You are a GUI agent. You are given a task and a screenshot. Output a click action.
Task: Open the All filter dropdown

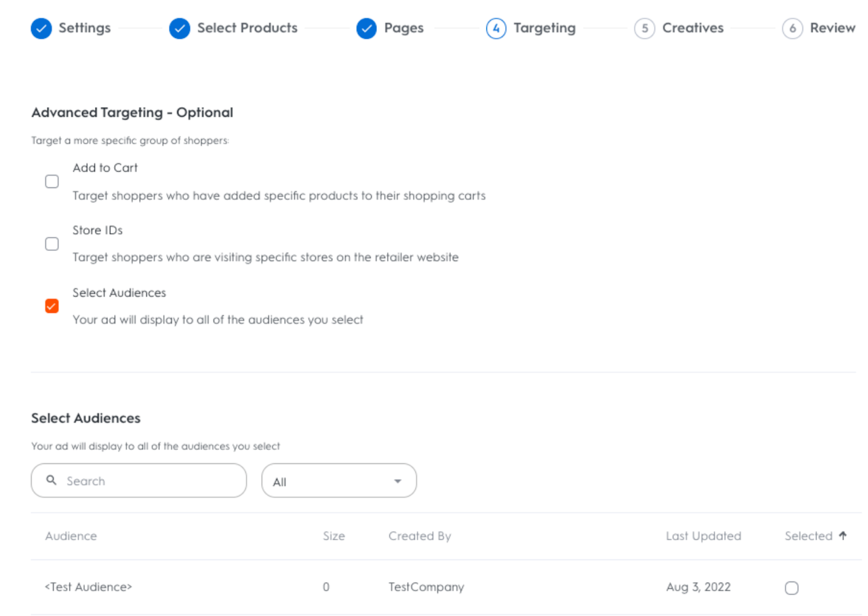point(339,481)
